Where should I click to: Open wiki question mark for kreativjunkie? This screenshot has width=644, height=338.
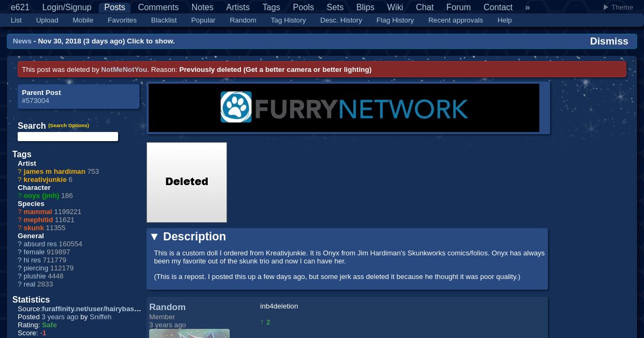point(20,180)
